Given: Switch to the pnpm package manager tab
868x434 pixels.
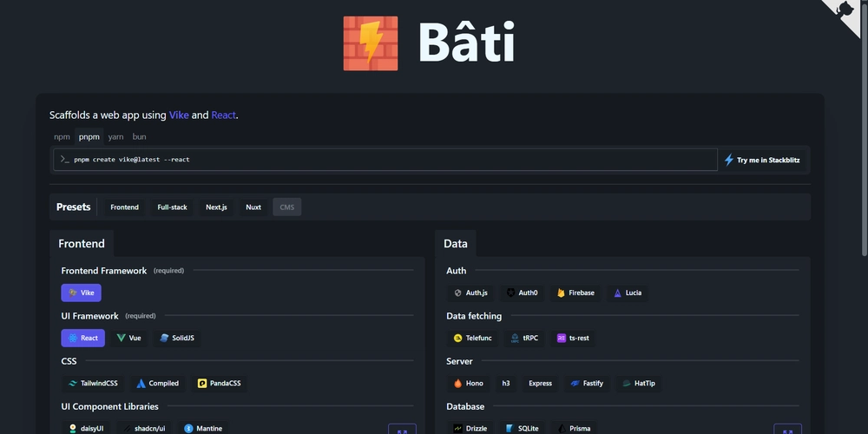Looking at the screenshot, I should [89, 137].
